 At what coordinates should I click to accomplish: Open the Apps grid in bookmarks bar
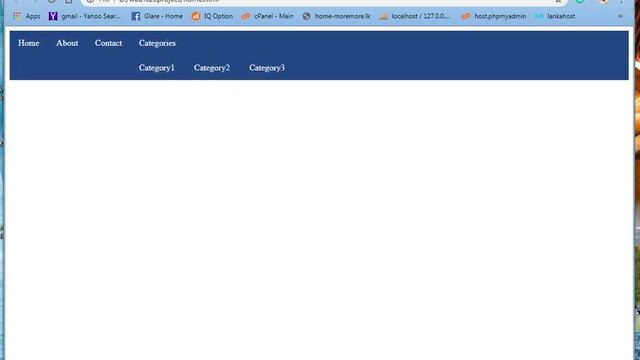[27, 16]
